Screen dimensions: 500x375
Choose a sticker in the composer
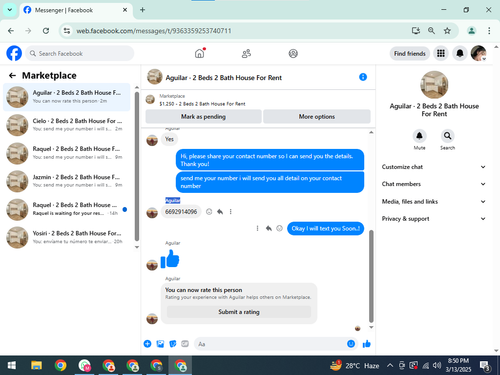173,344
